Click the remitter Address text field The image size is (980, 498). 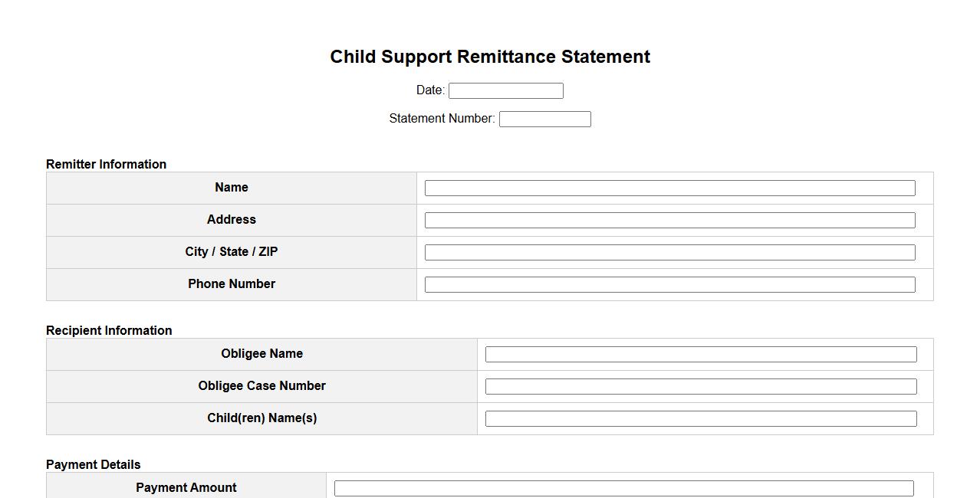pyautogui.click(x=669, y=221)
